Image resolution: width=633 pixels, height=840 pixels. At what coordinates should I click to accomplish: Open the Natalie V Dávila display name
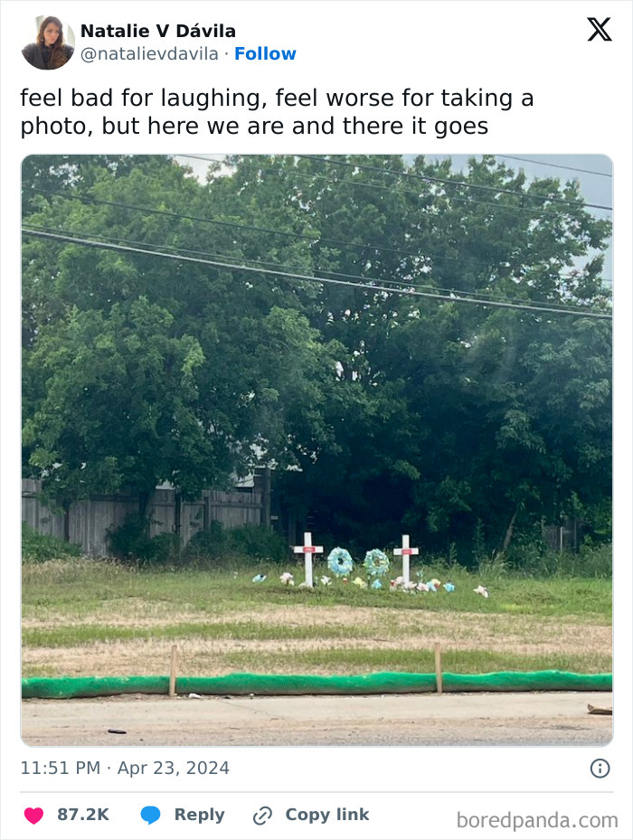[x=158, y=31]
